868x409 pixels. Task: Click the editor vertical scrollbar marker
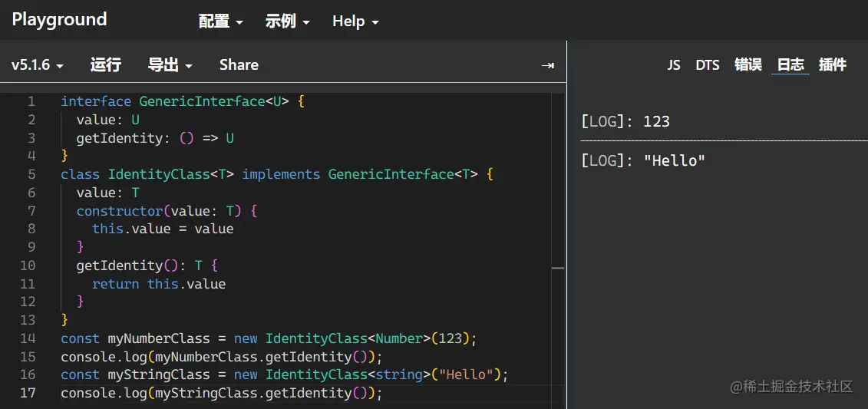[x=558, y=268]
